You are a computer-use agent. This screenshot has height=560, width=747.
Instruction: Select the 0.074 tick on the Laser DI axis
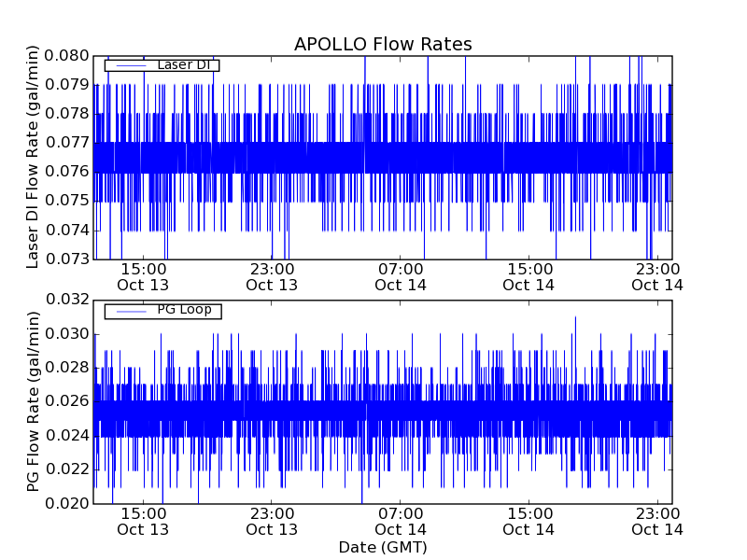click(66, 231)
